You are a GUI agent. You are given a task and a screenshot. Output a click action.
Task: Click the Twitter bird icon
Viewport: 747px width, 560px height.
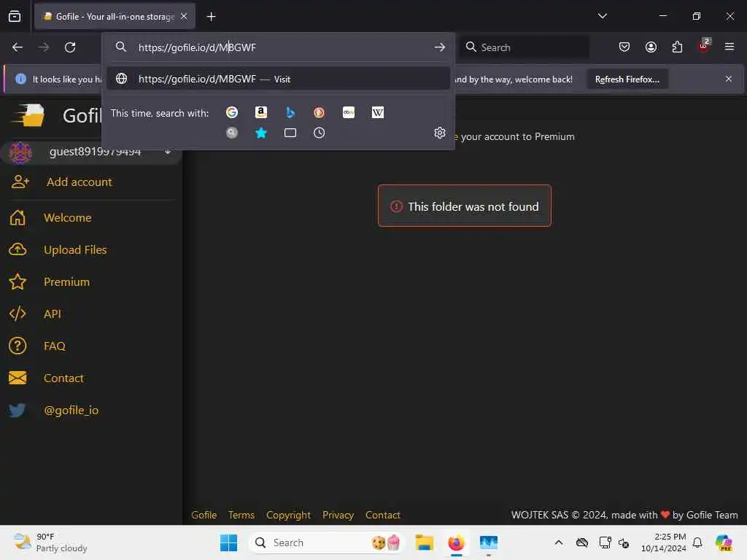coord(18,410)
